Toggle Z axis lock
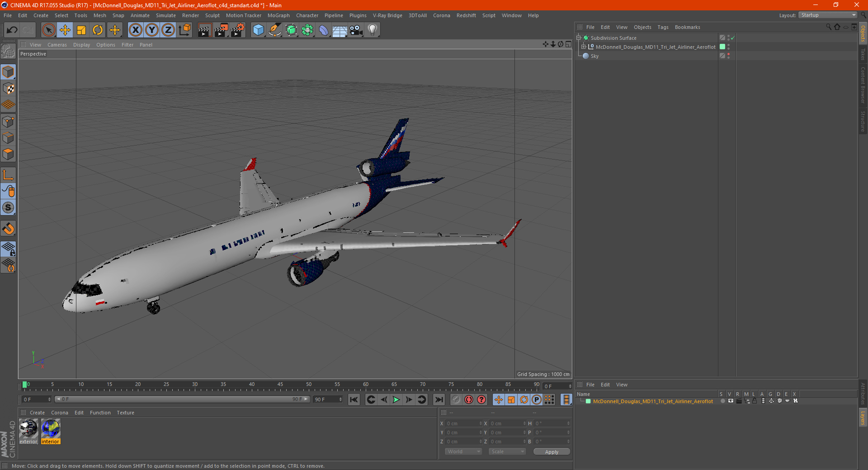868x470 pixels. (x=168, y=30)
